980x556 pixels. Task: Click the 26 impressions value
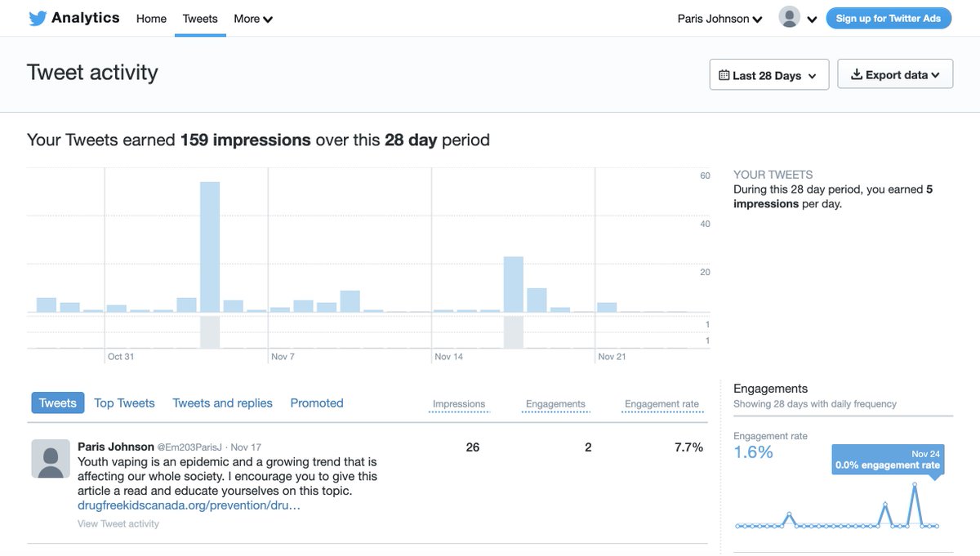pyautogui.click(x=473, y=447)
